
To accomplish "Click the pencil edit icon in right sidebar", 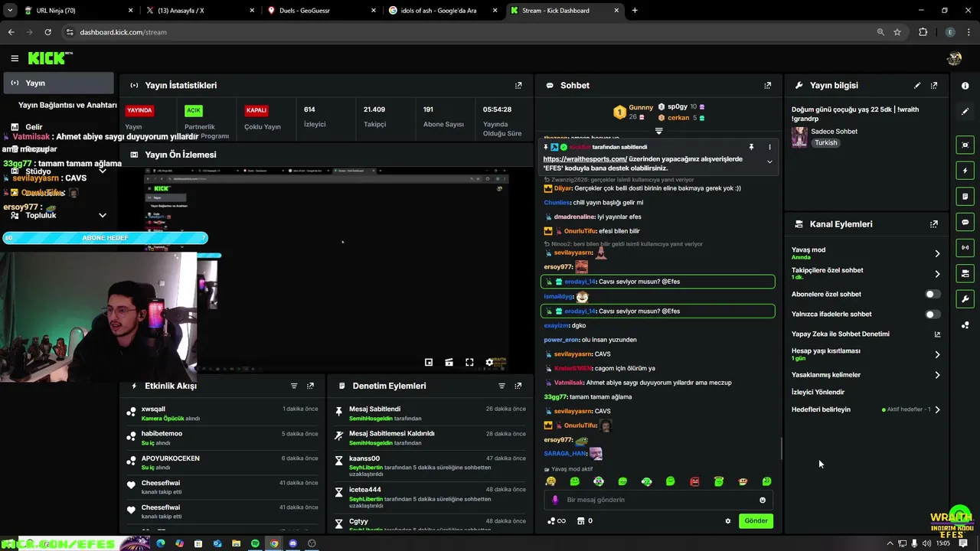I will (x=965, y=111).
